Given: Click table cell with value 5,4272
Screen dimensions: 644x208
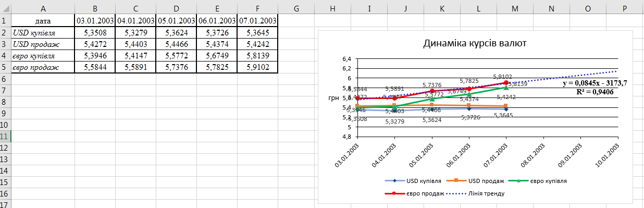Looking at the screenshot, I should (x=95, y=44).
